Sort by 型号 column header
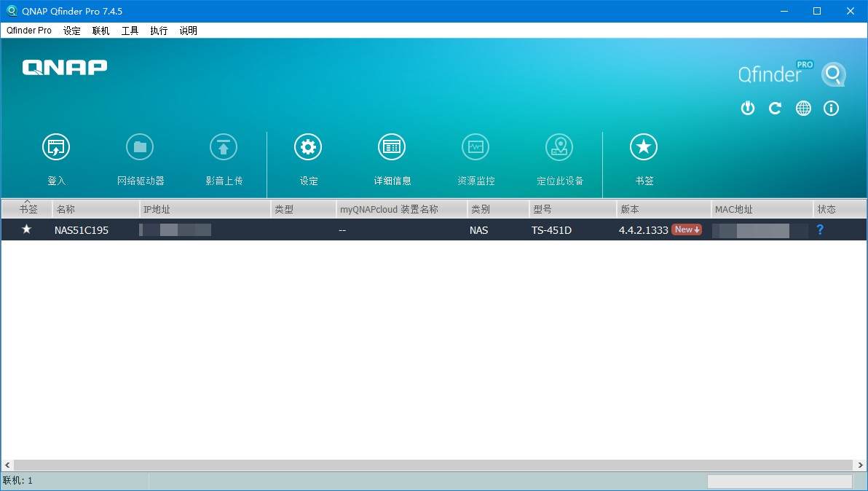The height and width of the screenshot is (491, 868). click(573, 209)
